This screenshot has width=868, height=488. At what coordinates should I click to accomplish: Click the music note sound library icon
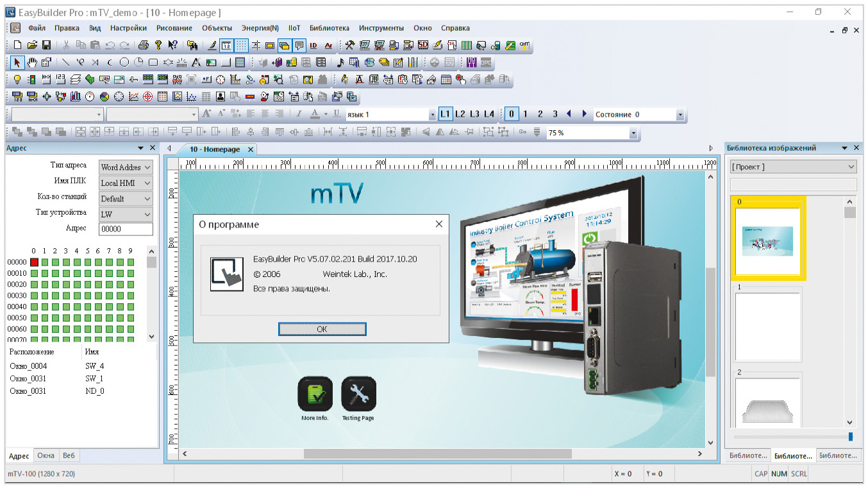click(341, 62)
